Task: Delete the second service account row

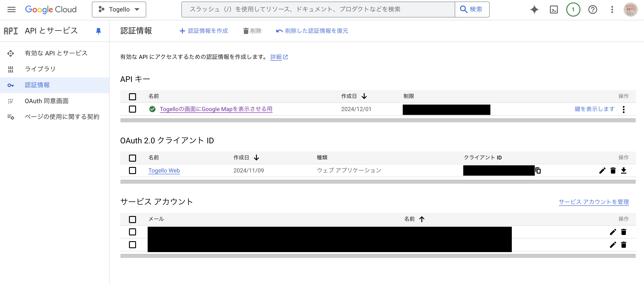Action: pos(624,244)
